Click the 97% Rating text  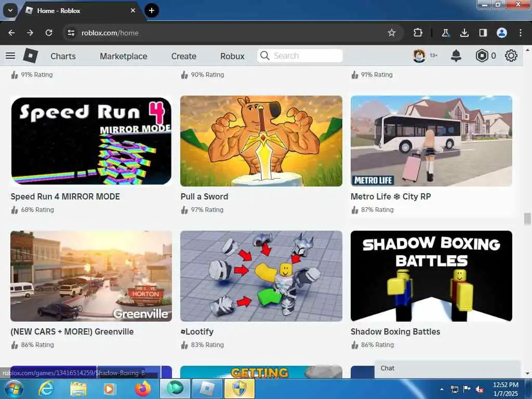(207, 210)
